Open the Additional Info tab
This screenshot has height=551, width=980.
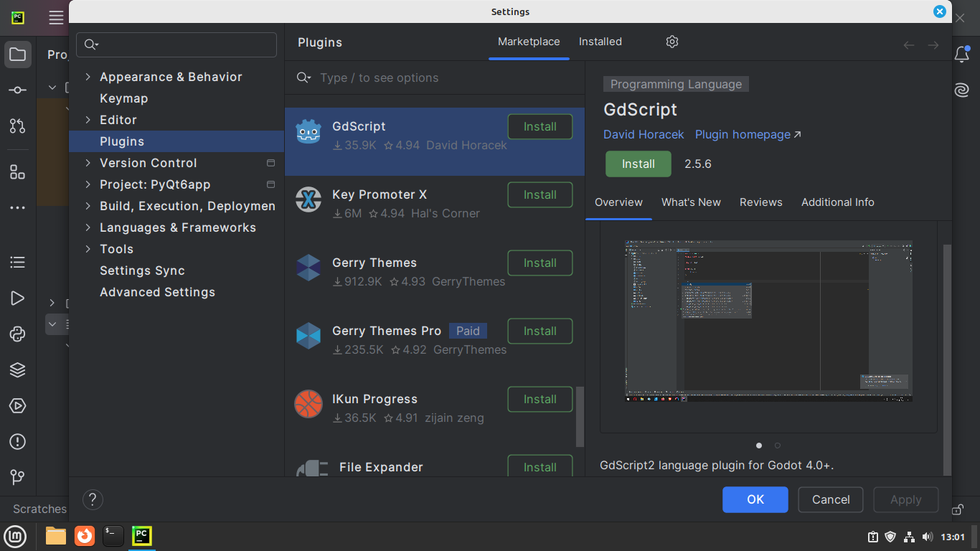[x=837, y=202]
